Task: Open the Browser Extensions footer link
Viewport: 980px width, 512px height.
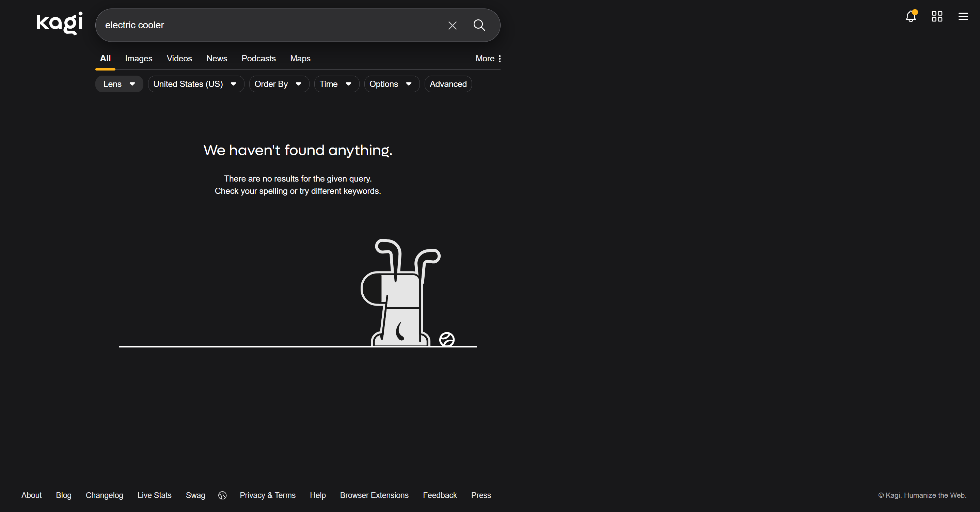Action: 374,495
